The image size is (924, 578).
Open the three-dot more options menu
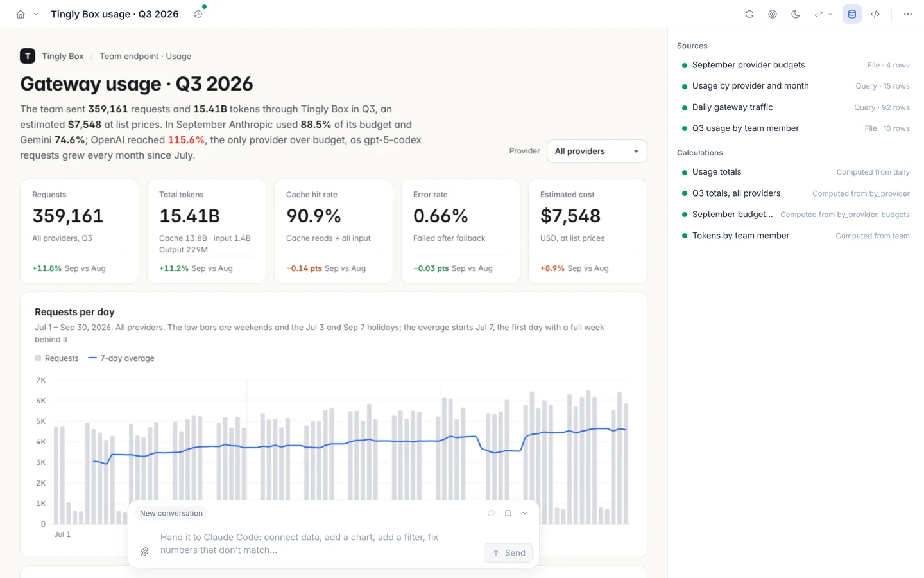pyautogui.click(x=908, y=14)
